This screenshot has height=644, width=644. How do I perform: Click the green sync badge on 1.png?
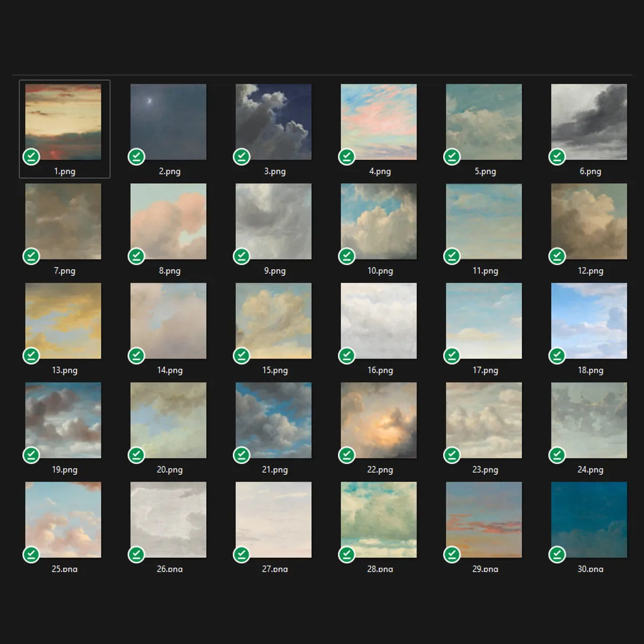click(32, 156)
